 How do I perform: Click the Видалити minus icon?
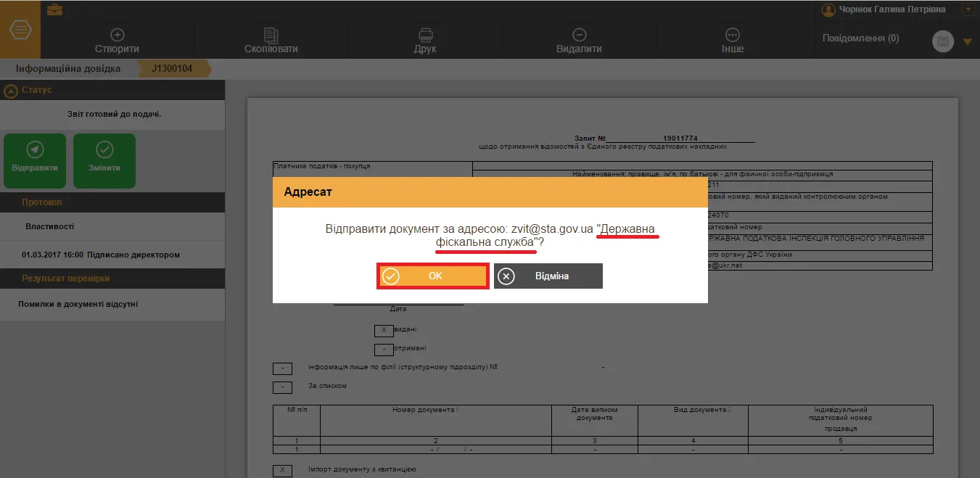coord(579,34)
